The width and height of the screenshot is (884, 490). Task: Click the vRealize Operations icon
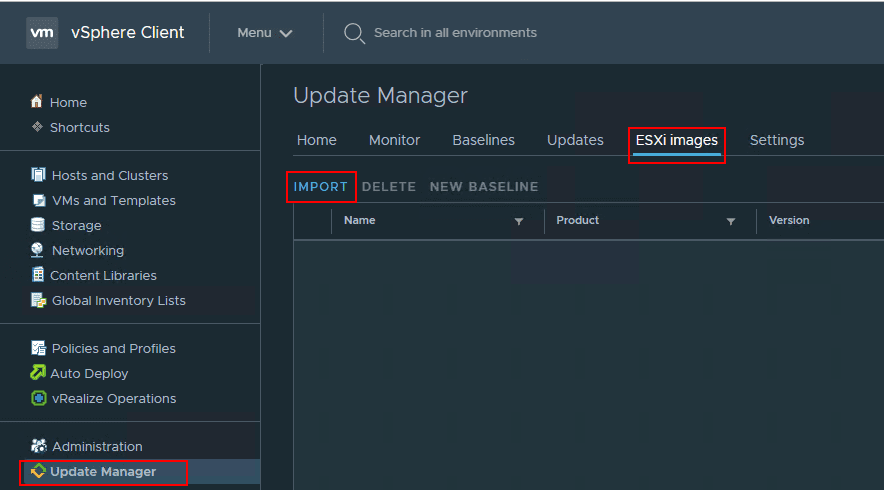pyautogui.click(x=38, y=398)
